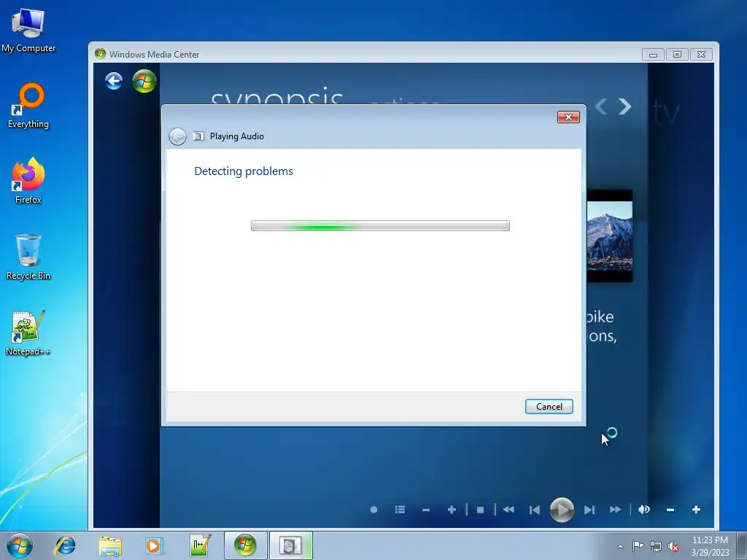Go back in Windows Media Center
Viewport: 747px width, 560px height.
point(114,81)
